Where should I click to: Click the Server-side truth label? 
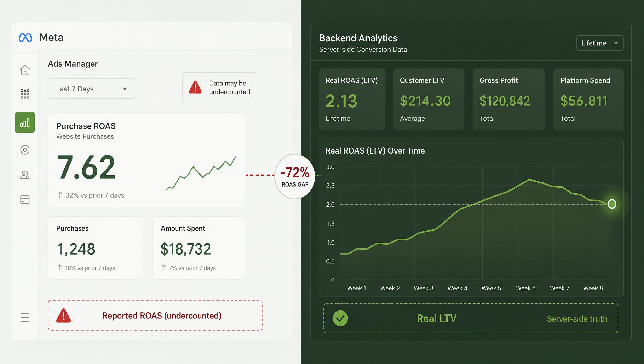(577, 319)
